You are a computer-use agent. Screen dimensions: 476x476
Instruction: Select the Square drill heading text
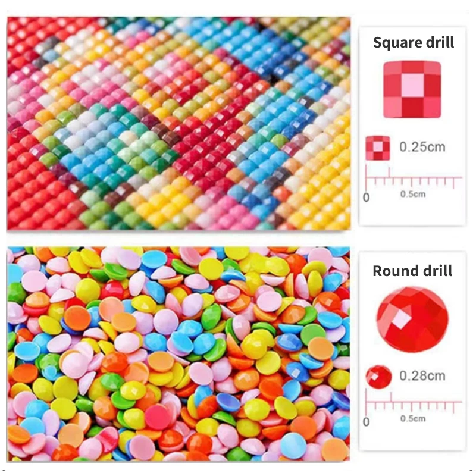coord(414,42)
